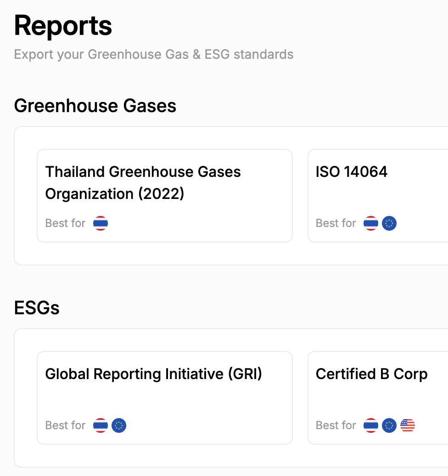
Task: Click the EU flag on Certified B Corp card
Action: click(389, 425)
